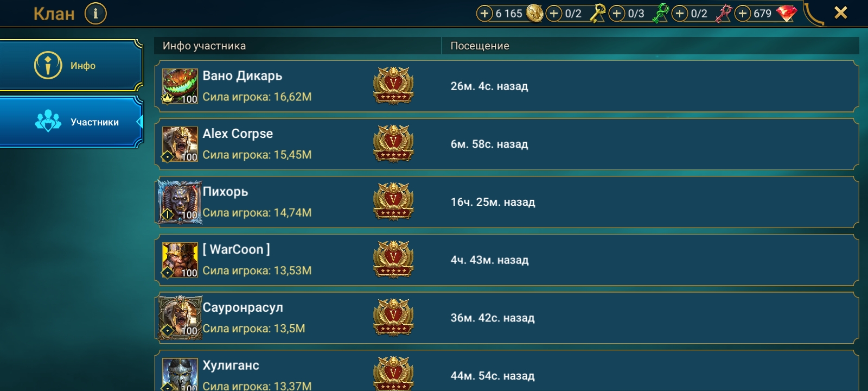This screenshot has width=868, height=391.
Task: Select Пихорь avatar portrait
Action: pos(180,202)
